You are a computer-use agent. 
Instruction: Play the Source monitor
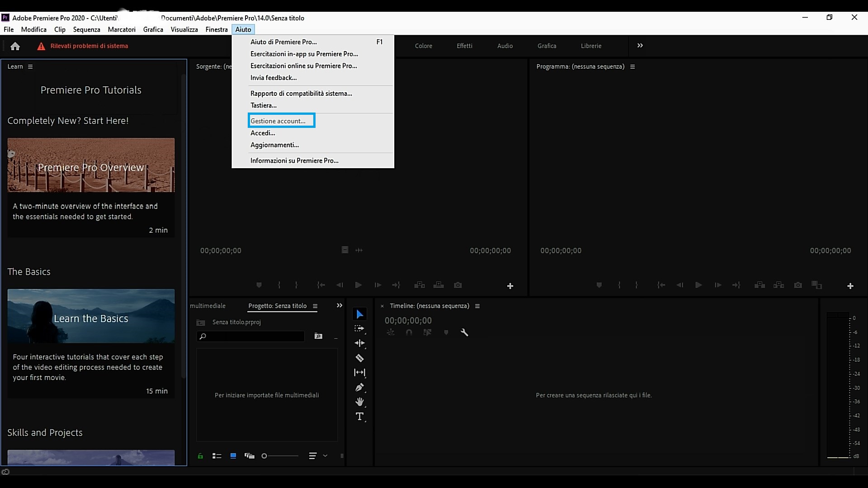[x=359, y=285]
